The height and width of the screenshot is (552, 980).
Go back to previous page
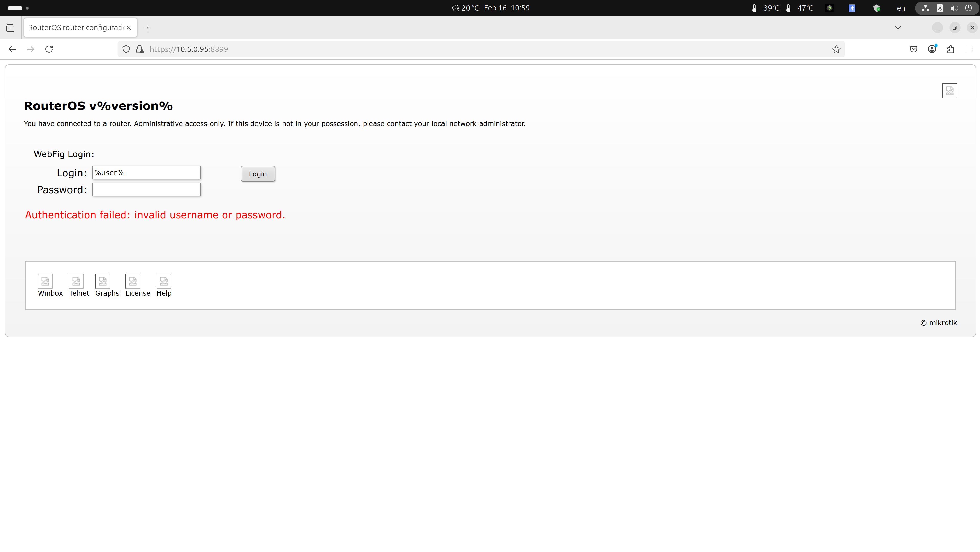[12, 49]
